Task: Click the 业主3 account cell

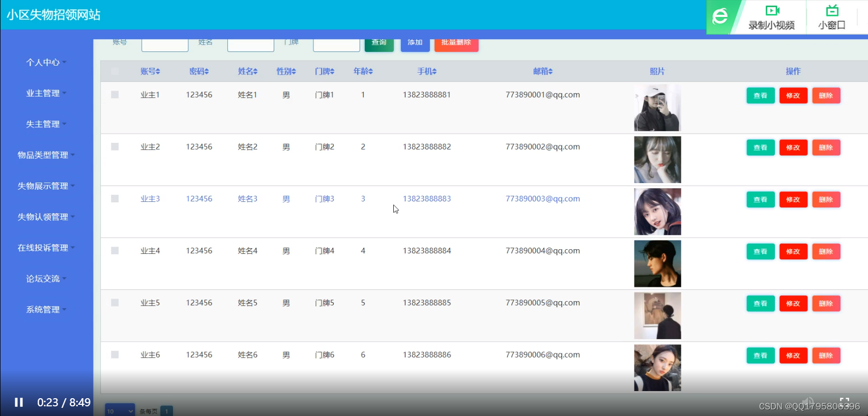Action: click(150, 198)
